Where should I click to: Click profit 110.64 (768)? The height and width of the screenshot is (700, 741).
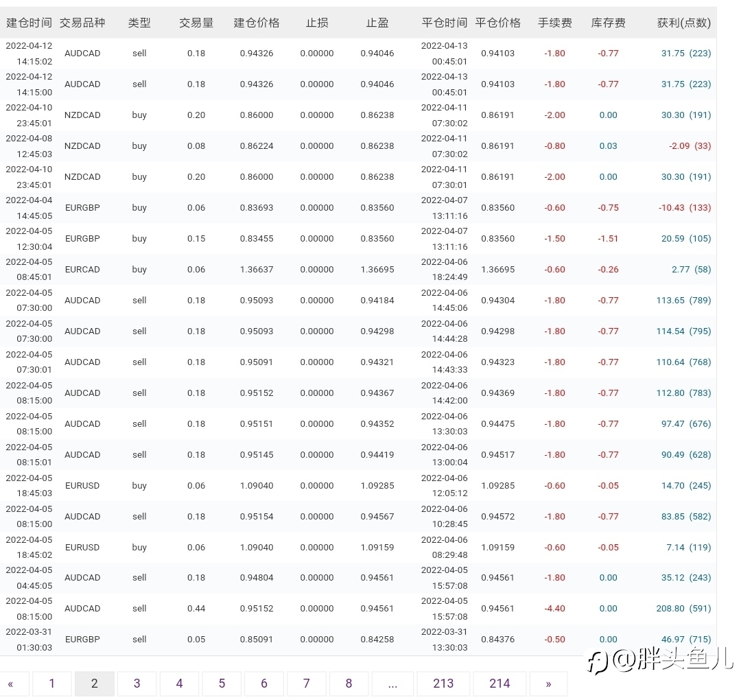pos(683,362)
